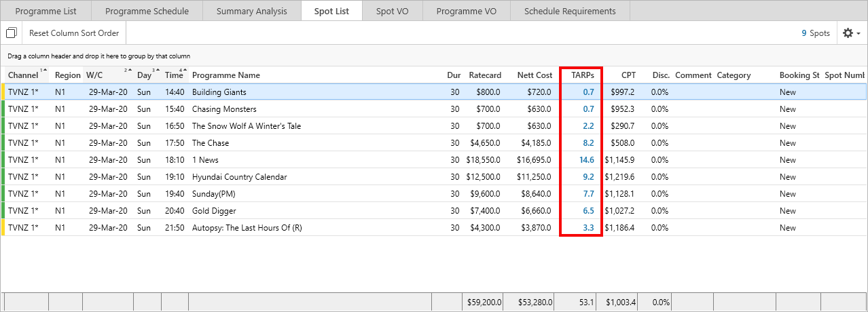Select the Building Giants programme row
Image resolution: width=868 pixels, height=312 pixels.
(x=435, y=92)
